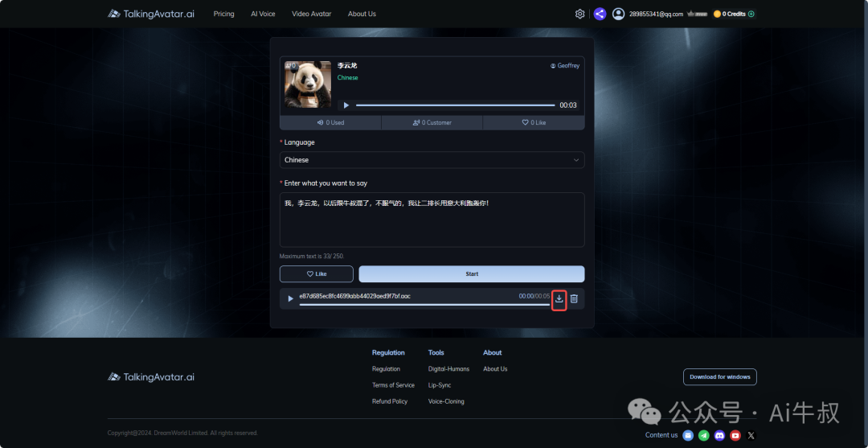
Task: Expand the Language dropdown showing Chinese
Action: (x=432, y=160)
